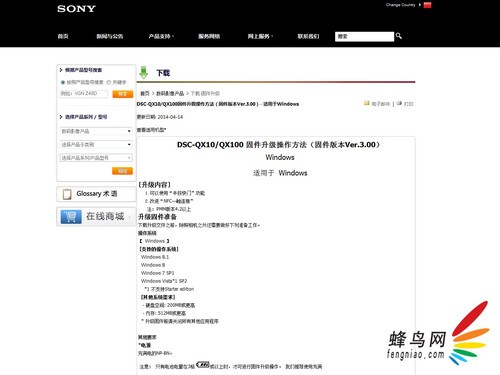500x375 pixels.
Task: Click the SONY logo in the header
Action: [76, 9]
